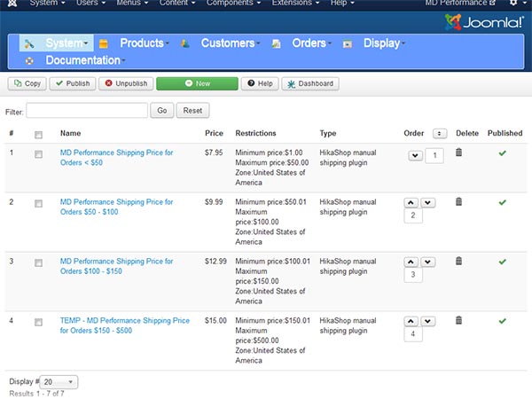Image resolution: width=532 pixels, height=399 pixels.
Task: Click order number field for row 1
Action: pyautogui.click(x=434, y=156)
